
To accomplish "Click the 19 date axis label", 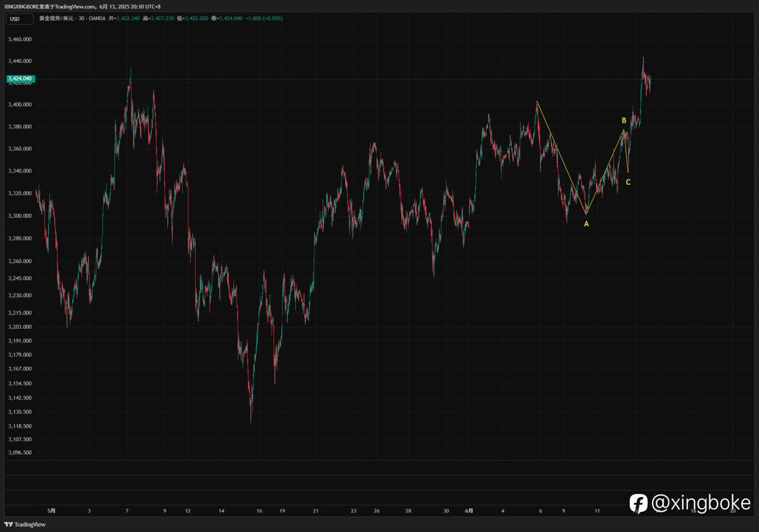I will coord(282,511).
